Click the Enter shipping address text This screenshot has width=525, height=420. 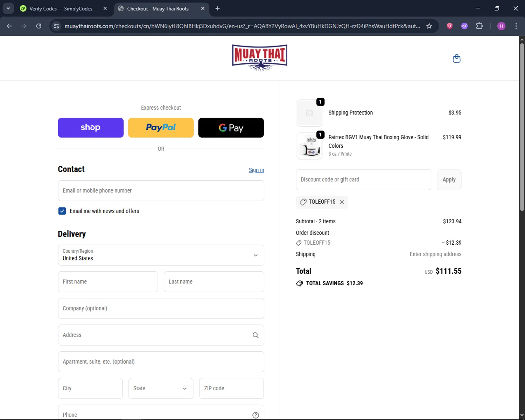(435, 254)
